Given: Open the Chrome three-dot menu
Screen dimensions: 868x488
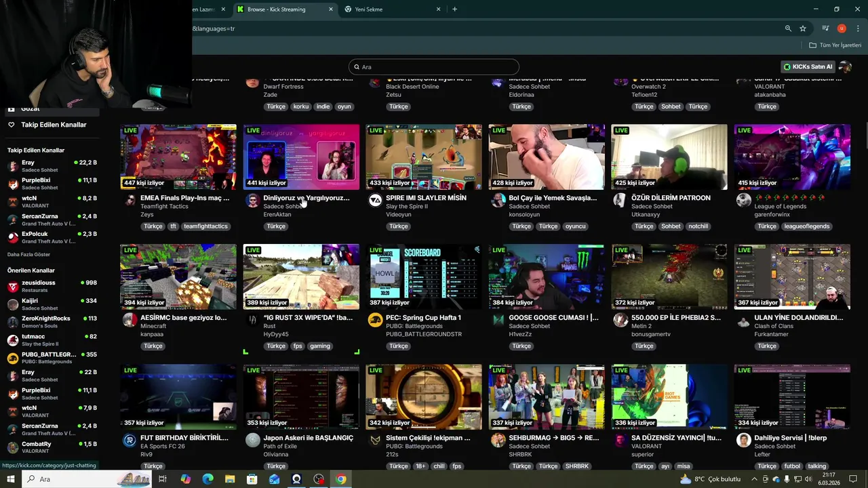Looking at the screenshot, I should pyautogui.click(x=858, y=28).
